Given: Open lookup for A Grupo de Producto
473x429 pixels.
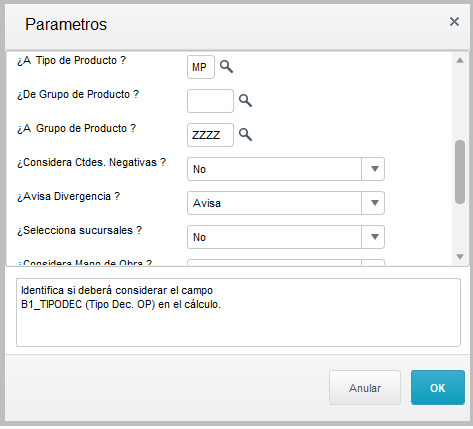Looking at the screenshot, I should 245,135.
